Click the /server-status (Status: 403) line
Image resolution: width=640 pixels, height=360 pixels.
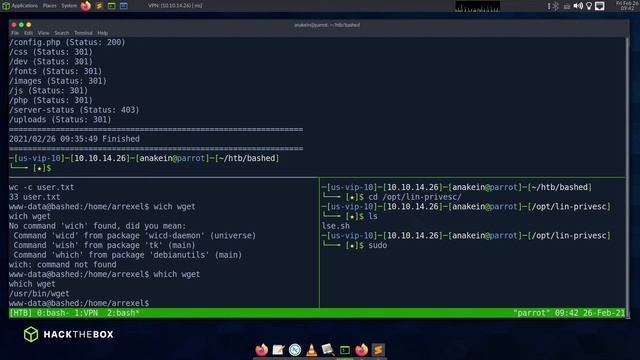[x=74, y=110]
